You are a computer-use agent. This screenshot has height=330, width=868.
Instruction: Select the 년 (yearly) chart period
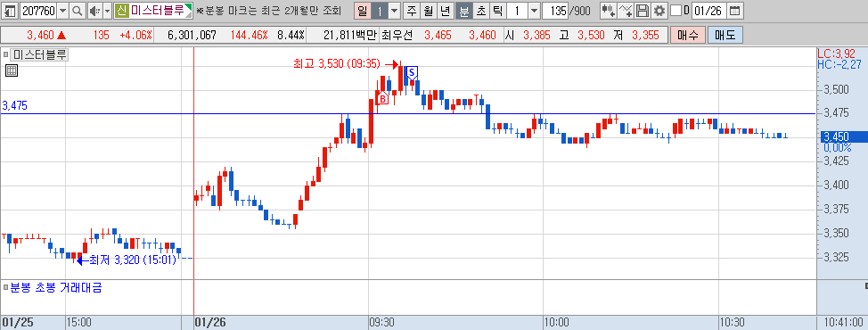click(x=446, y=10)
